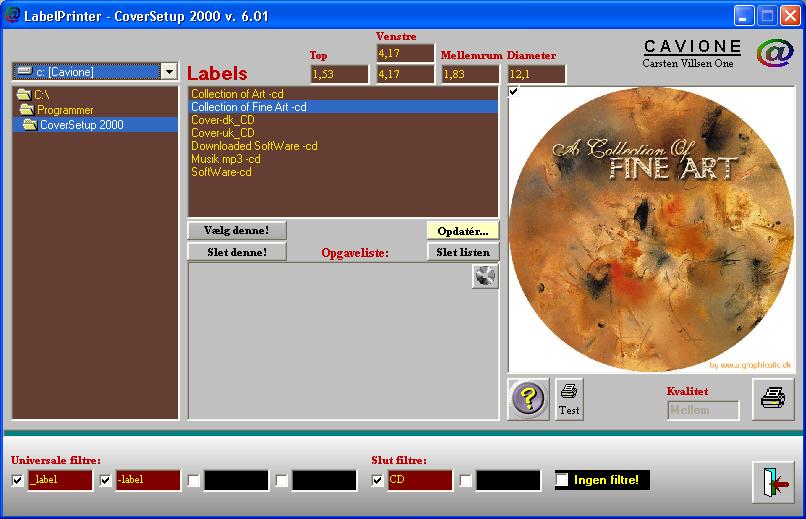Screen dimensions: 806x519
Task: Open the drive selection dropdown arrow
Action: pyautogui.click(x=169, y=71)
